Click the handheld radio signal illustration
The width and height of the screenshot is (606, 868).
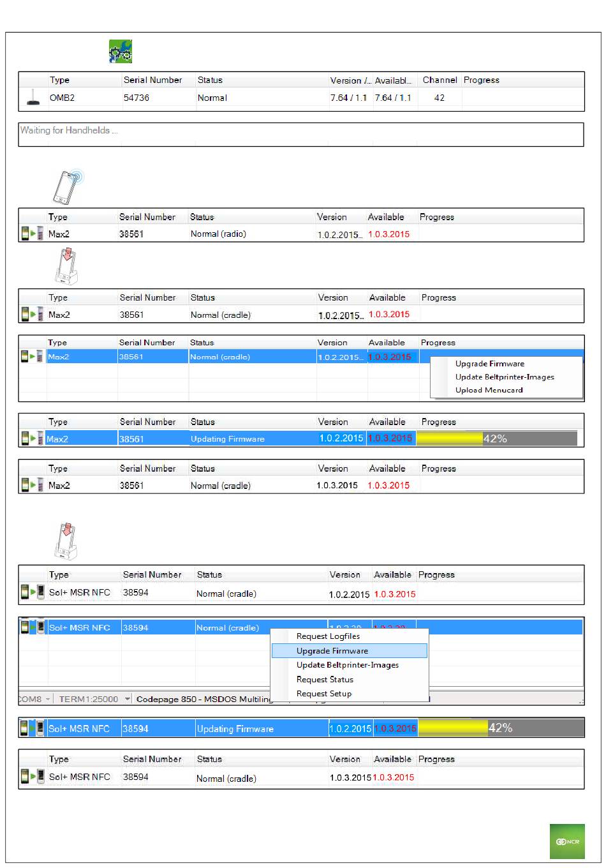68,186
